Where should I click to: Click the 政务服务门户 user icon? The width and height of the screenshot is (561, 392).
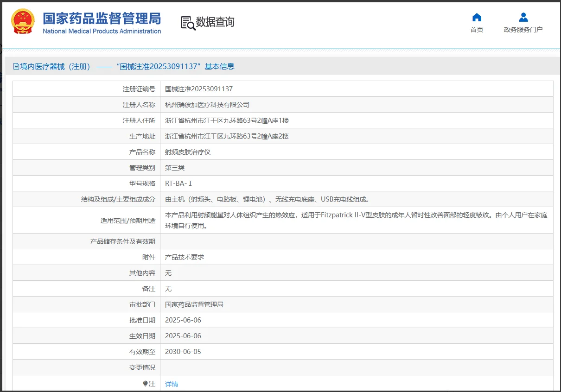click(x=523, y=16)
